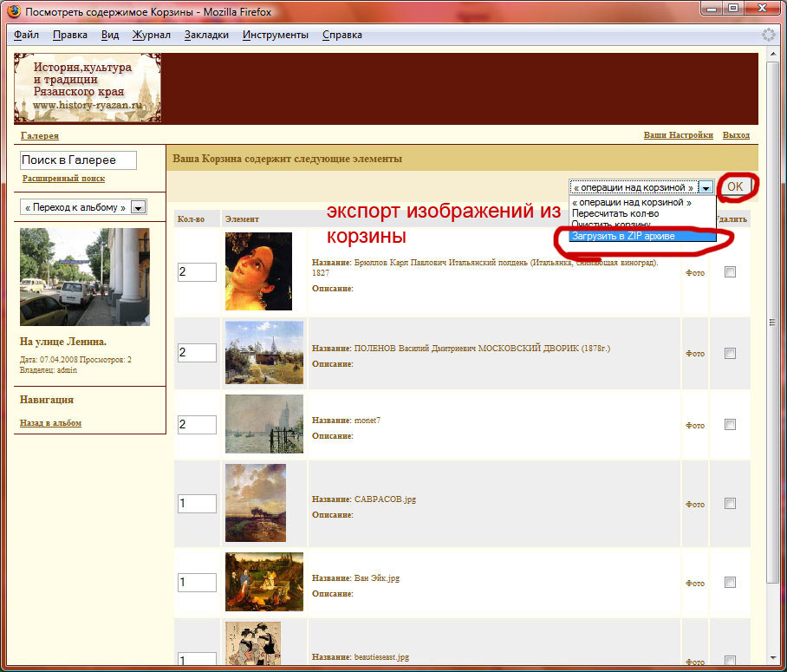787x672 pixels.
Task: Open the Справка menu
Action: [341, 35]
